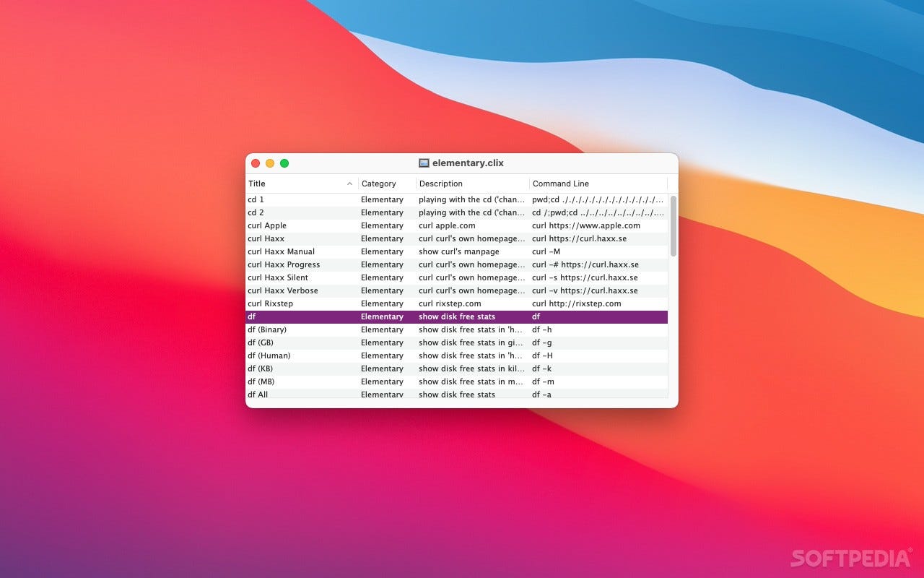Click the 'pwd;cd ./././' command cell
The width and height of the screenshot is (924, 578).
pos(598,199)
